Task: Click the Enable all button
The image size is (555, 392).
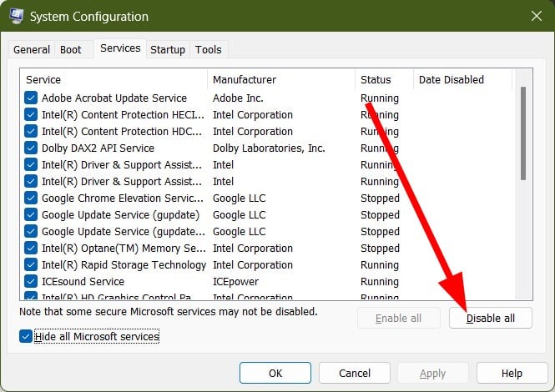Action: (x=399, y=318)
